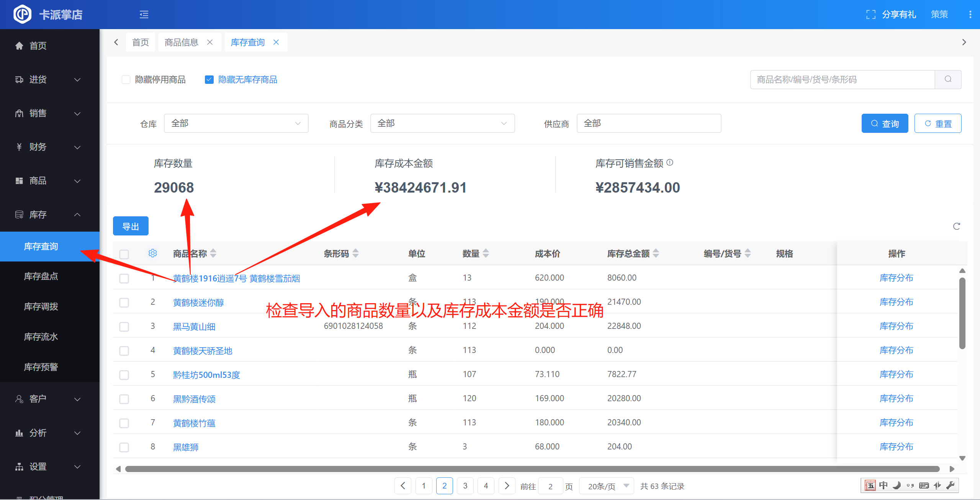Open the three-dot more options menu
The width and height of the screenshot is (980, 500).
point(970,15)
